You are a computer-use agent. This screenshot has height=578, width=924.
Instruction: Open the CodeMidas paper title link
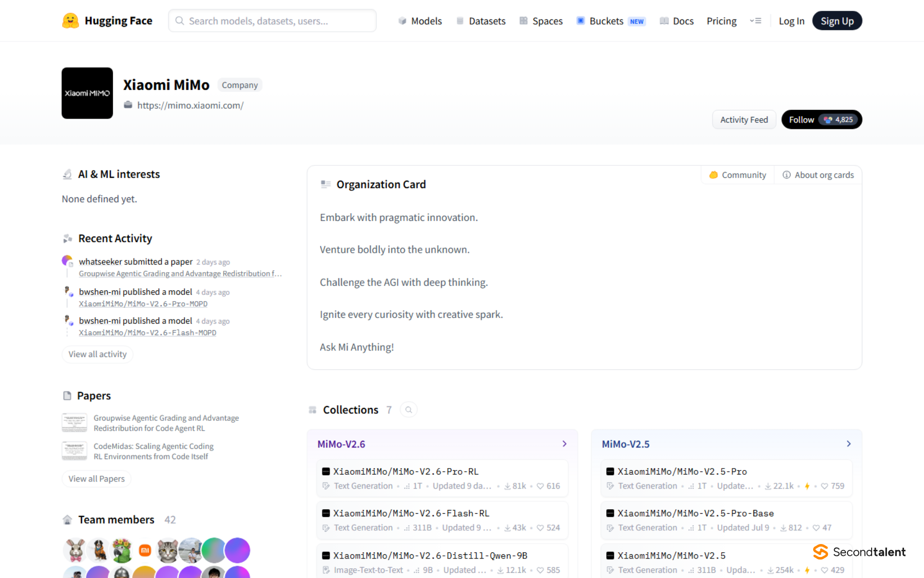tap(153, 451)
